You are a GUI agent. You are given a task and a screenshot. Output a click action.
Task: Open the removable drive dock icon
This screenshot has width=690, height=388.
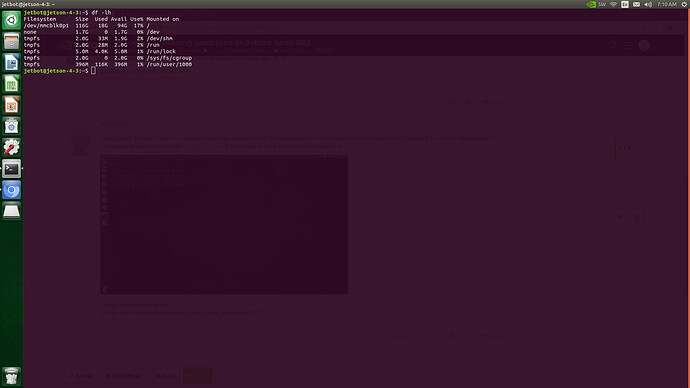tap(11, 211)
